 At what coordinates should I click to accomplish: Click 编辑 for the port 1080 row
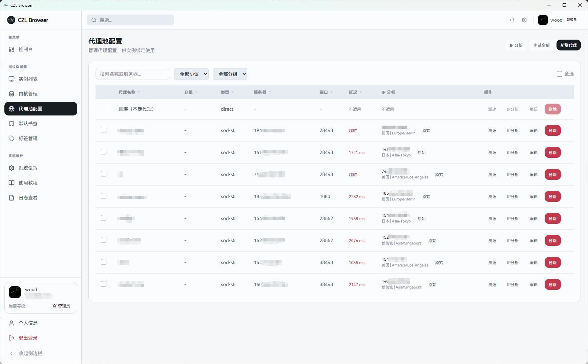click(x=534, y=196)
